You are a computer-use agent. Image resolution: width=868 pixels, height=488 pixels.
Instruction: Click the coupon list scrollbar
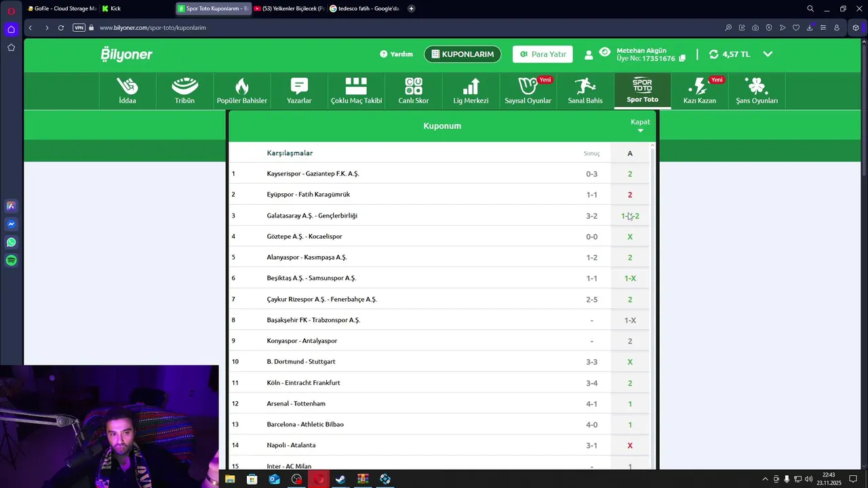[654, 305]
